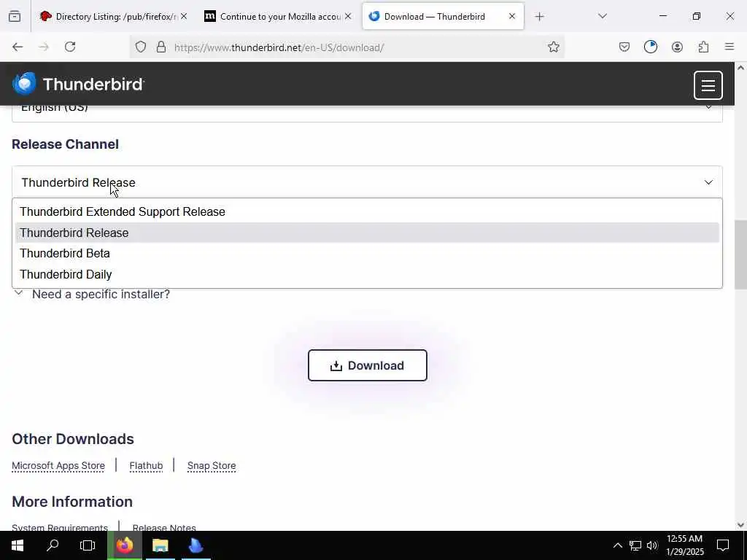Open the Windows Start menu

(x=18, y=545)
